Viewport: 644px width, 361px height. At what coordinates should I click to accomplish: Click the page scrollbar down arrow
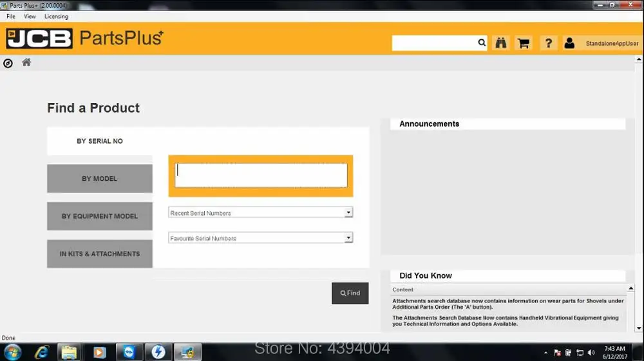(639, 328)
